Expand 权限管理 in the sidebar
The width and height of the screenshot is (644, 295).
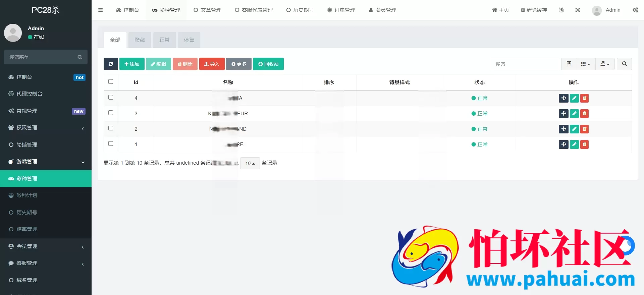point(46,128)
